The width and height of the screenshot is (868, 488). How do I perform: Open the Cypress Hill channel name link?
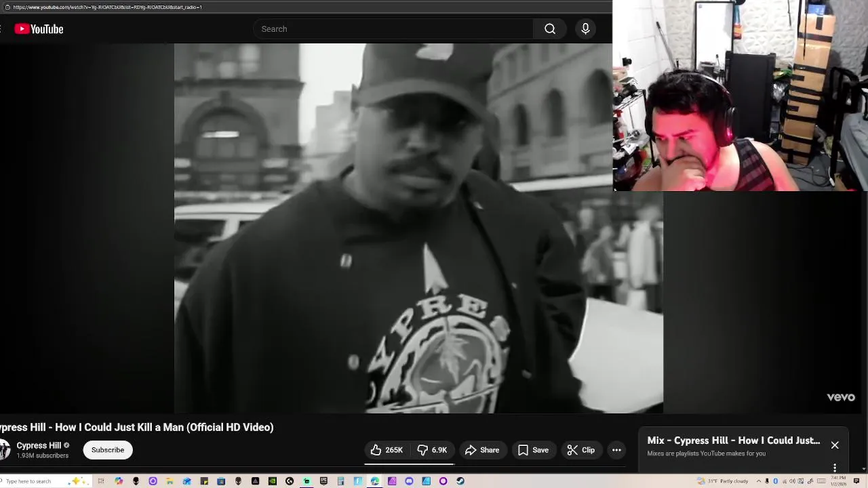[39, 445]
